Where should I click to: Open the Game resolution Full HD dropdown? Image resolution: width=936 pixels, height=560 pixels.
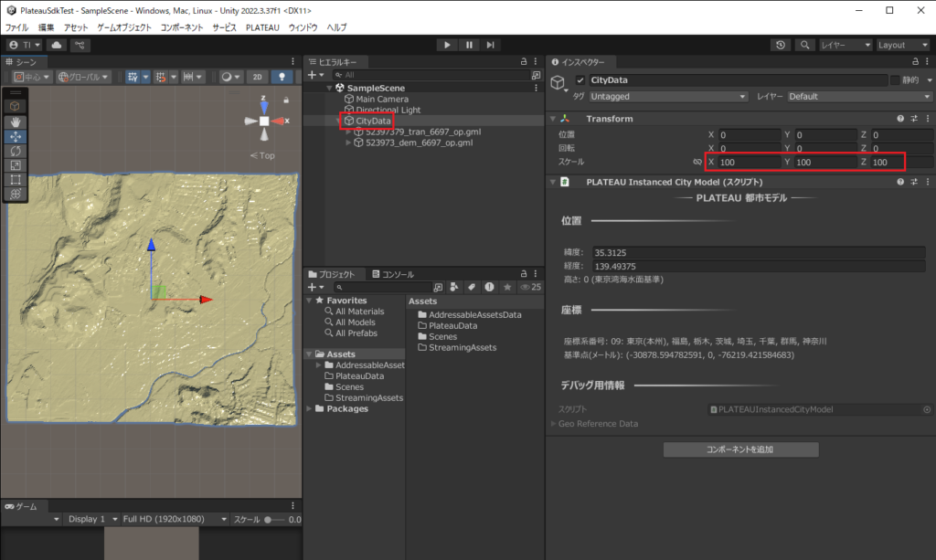[x=175, y=519]
